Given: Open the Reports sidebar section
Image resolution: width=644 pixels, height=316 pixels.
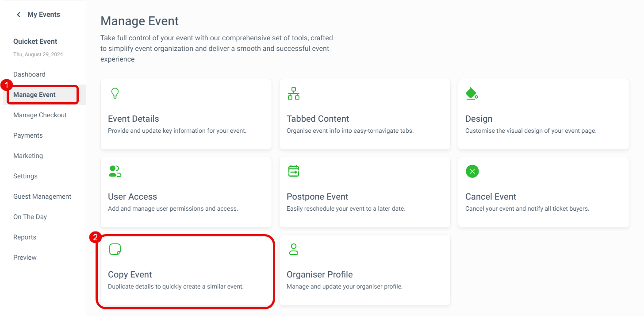Looking at the screenshot, I should [x=25, y=237].
